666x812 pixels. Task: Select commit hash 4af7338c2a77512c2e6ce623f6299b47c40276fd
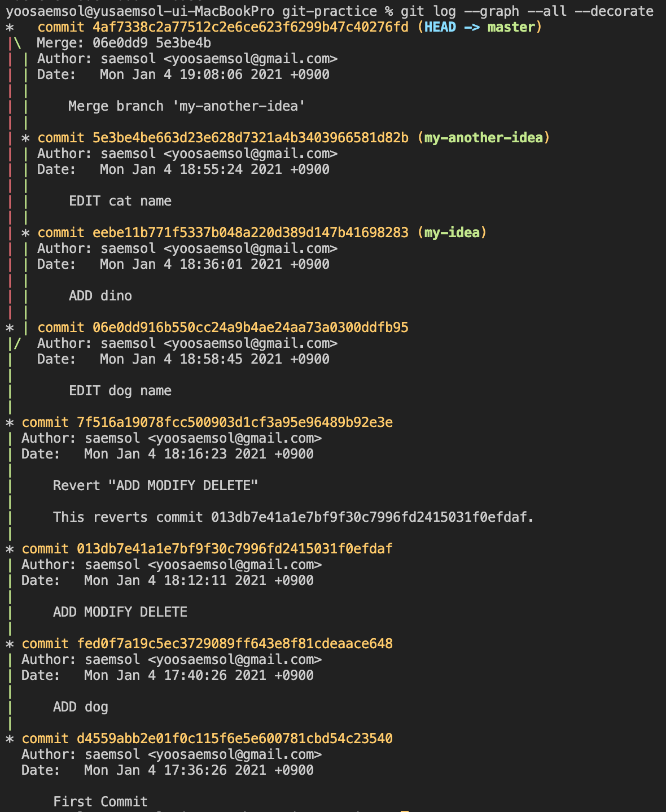251,27
